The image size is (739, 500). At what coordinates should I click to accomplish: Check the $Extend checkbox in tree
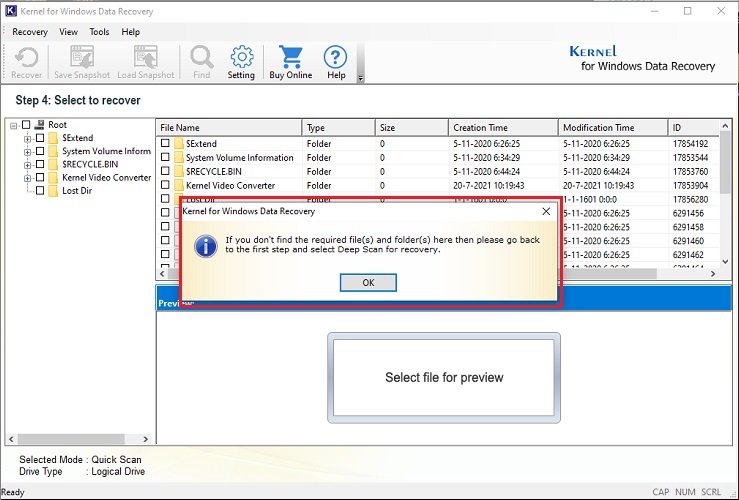[x=40, y=138]
